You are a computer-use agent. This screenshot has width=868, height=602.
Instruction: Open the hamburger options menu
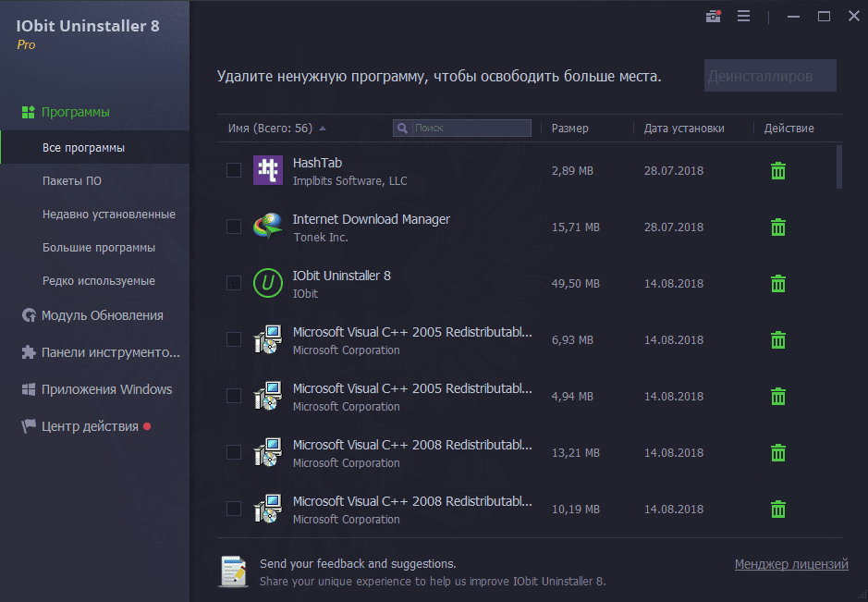point(743,17)
